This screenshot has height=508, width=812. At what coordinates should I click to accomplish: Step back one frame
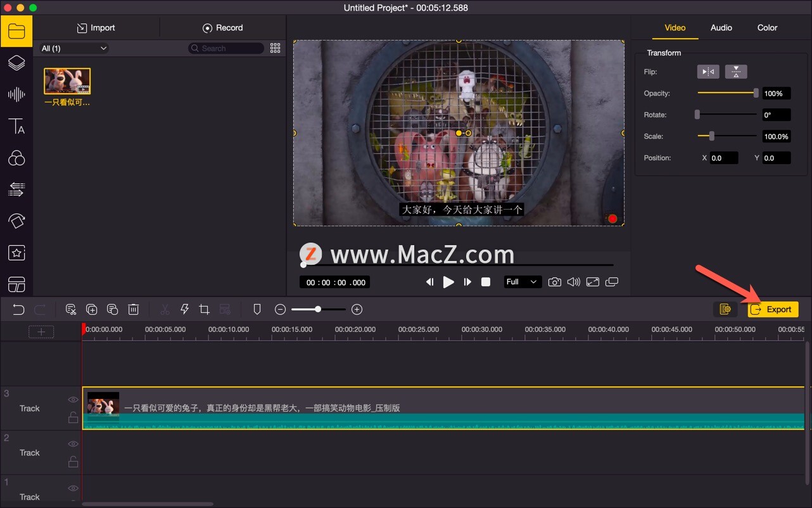tap(429, 282)
